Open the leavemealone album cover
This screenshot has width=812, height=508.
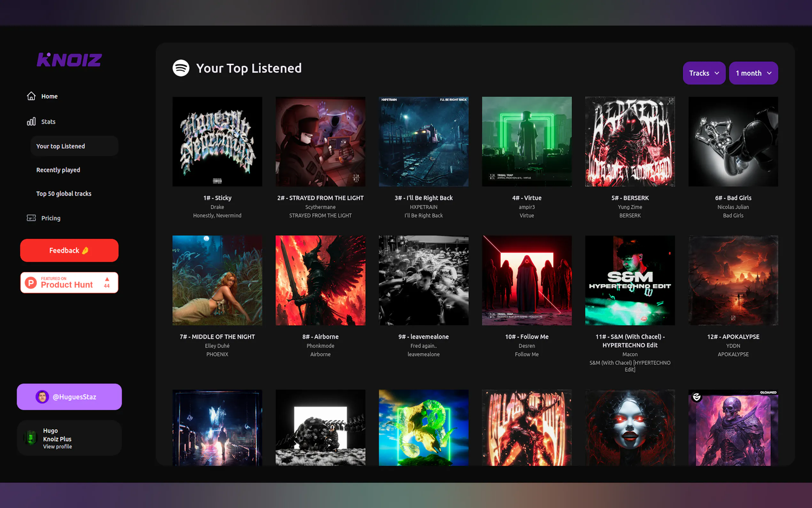click(x=424, y=280)
